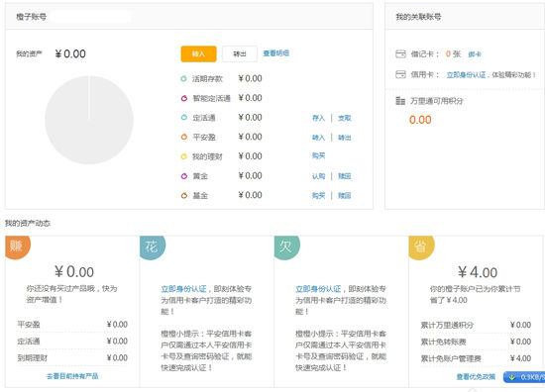This screenshot has width=545, height=392.
Task: Click 存入 link in the 定活通 row
Action: (318, 118)
